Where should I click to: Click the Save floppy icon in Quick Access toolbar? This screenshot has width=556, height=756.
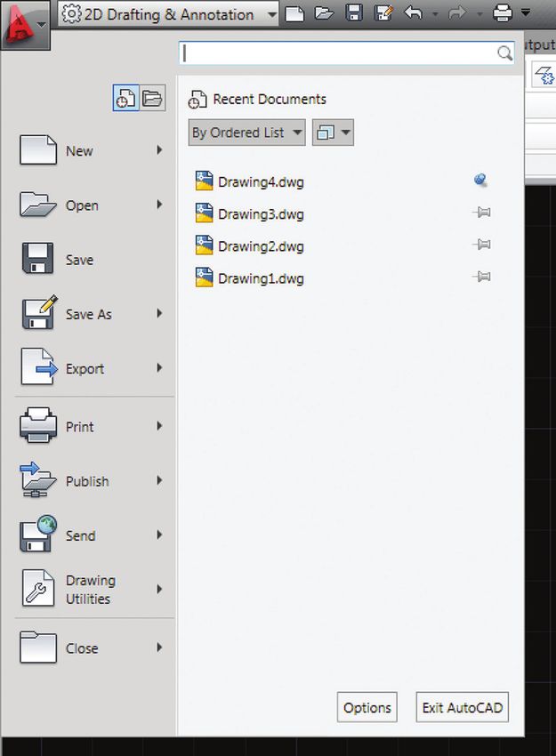pyautogui.click(x=354, y=13)
